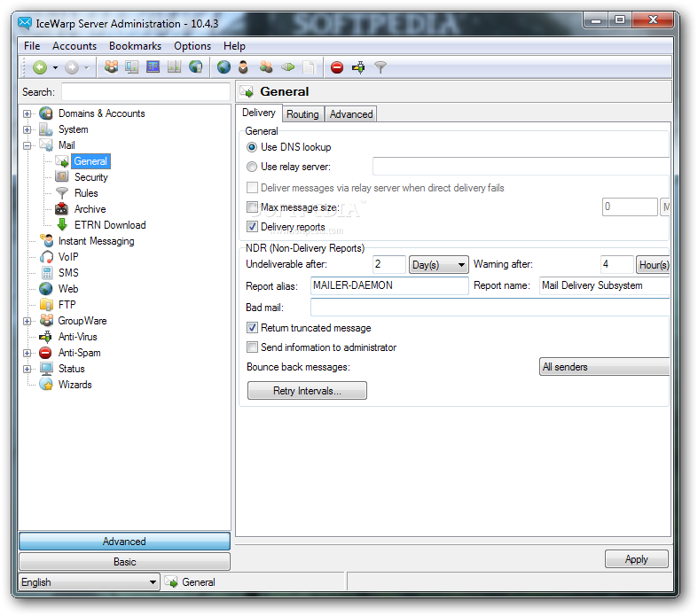Click the red no-entry anti-spam toolbar icon
Screen dimensions: 698x616
[x=337, y=67]
